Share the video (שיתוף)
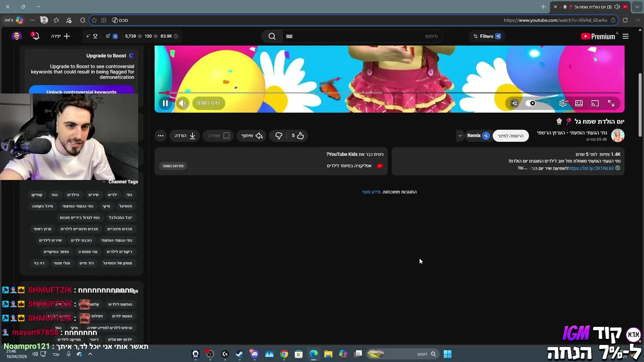This screenshot has height=362, width=644. tap(252, 136)
